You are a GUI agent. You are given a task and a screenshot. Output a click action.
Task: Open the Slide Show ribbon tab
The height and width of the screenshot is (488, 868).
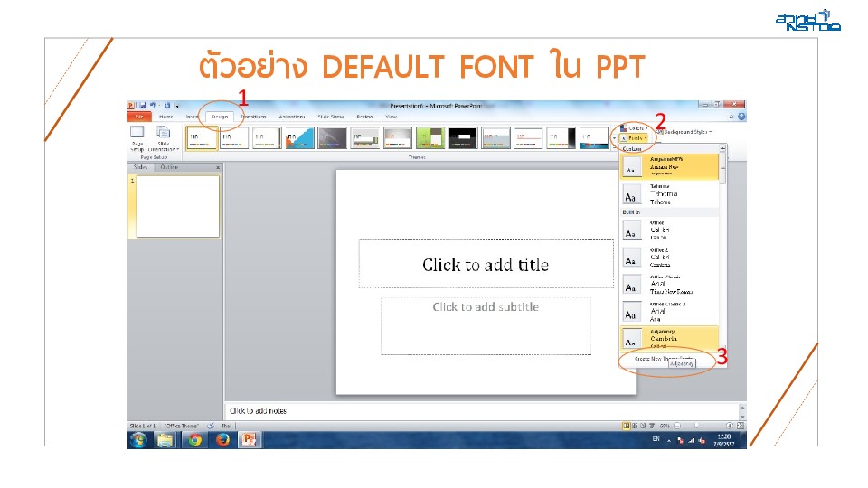coord(331,117)
